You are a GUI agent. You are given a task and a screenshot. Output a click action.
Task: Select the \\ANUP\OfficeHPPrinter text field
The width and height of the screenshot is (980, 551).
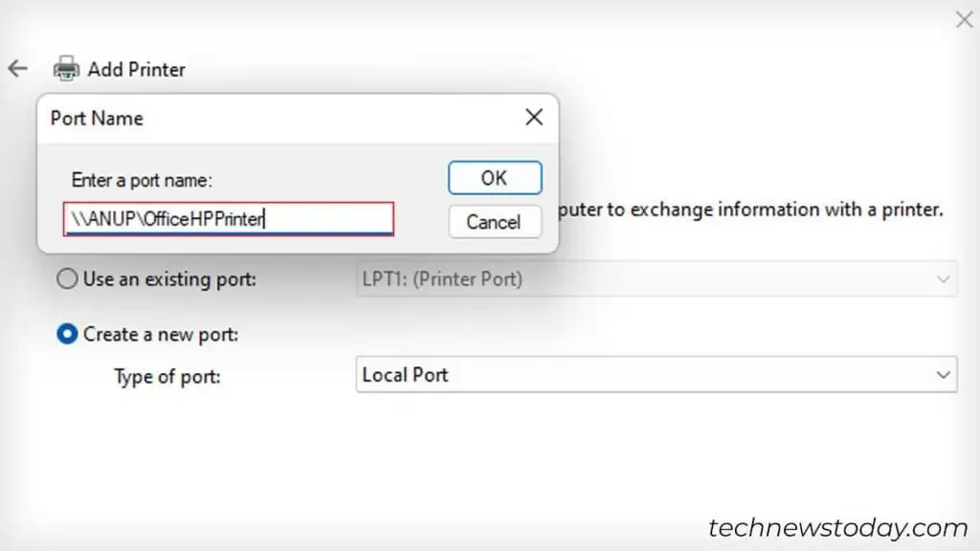(228, 219)
